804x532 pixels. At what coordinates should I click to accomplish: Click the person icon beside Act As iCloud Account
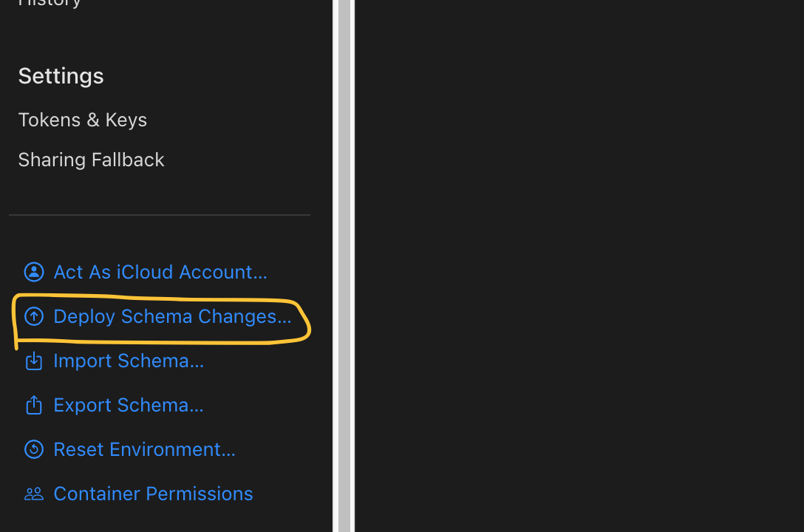(34, 272)
